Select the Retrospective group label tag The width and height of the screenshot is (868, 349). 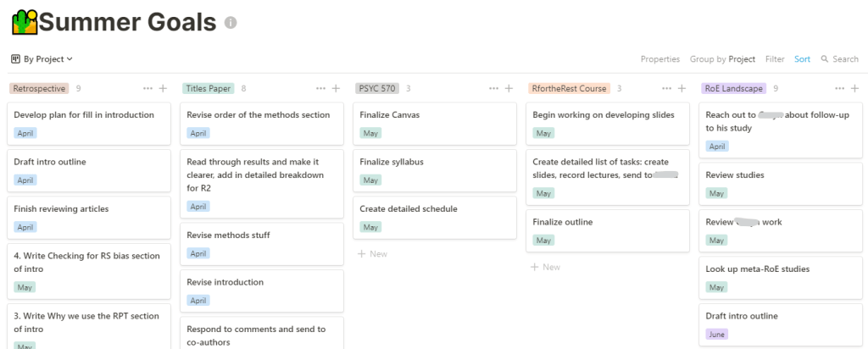point(39,88)
